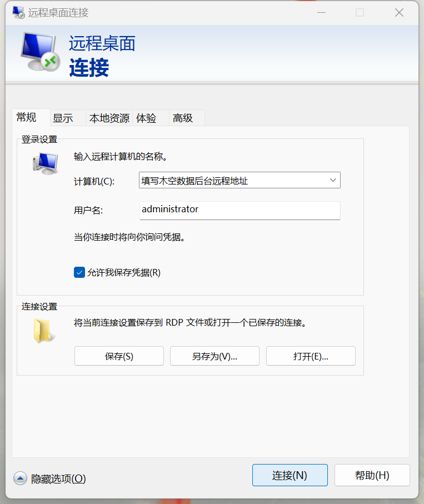
Task: Click the Remote Desktop title bar icon
Action: coord(18,13)
